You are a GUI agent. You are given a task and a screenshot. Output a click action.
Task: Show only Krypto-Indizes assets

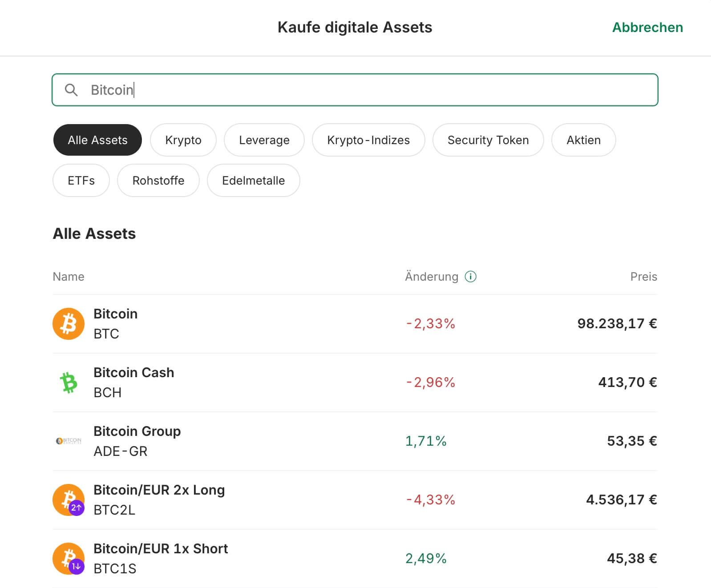click(x=368, y=140)
